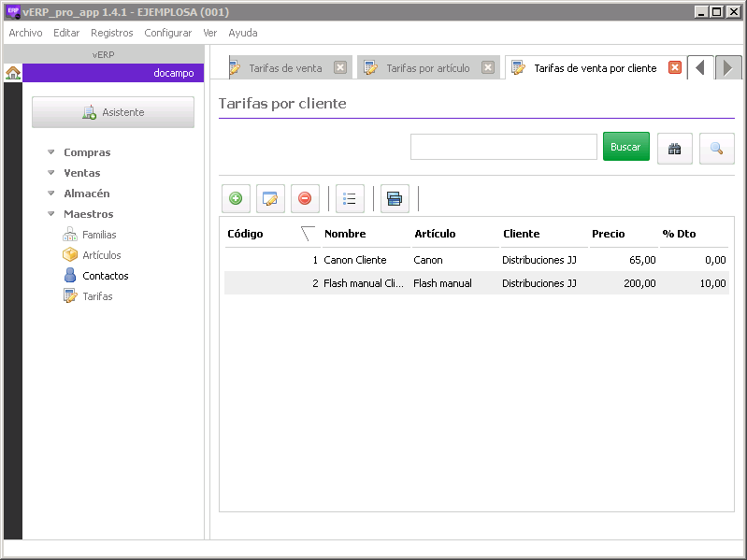This screenshot has width=747, height=560.
Task: Click the Canon article cell
Action: 428,260
